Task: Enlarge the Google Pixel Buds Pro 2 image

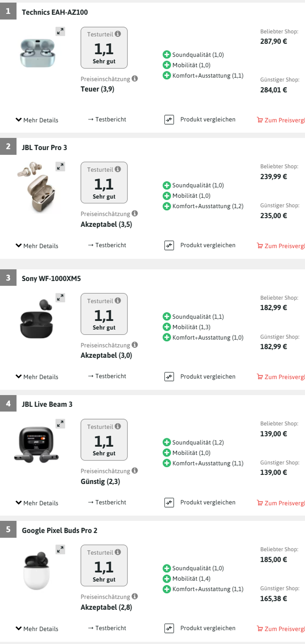Action: (x=60, y=550)
